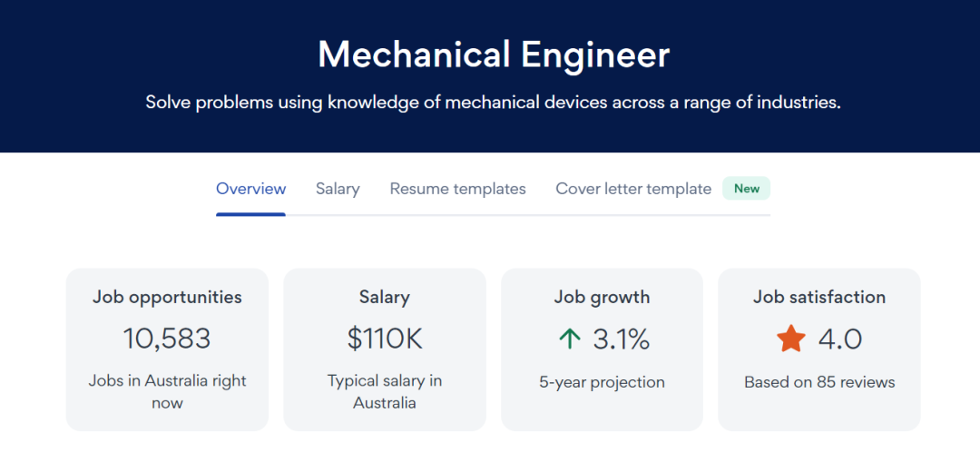Open the Overview tab
This screenshot has width=980, height=452.
250,189
